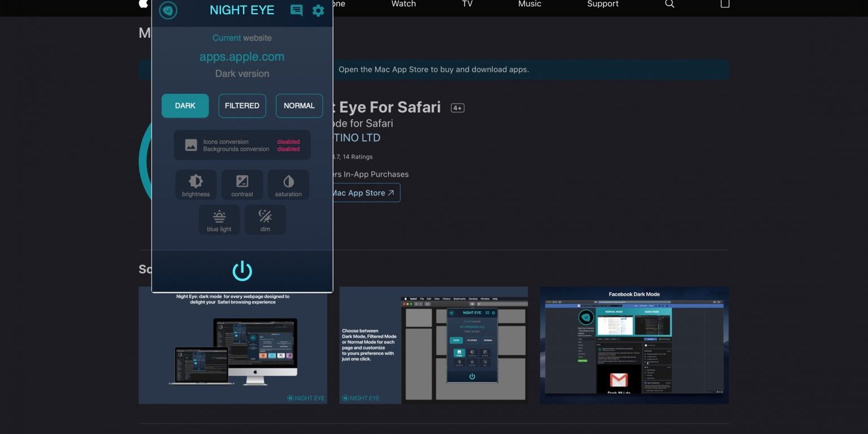Image resolution: width=868 pixels, height=434 pixels.
Task: Toggle icons and backgrounds conversion panel
Action: pyautogui.click(x=242, y=145)
